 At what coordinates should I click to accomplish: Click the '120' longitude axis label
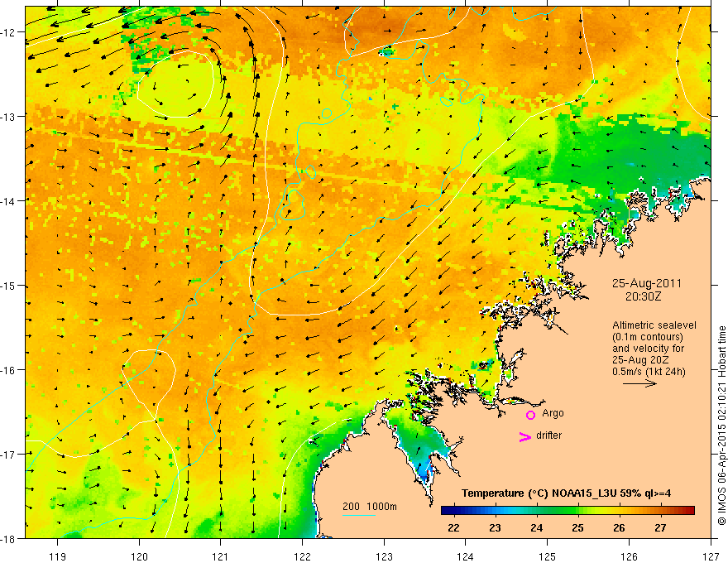point(139,556)
